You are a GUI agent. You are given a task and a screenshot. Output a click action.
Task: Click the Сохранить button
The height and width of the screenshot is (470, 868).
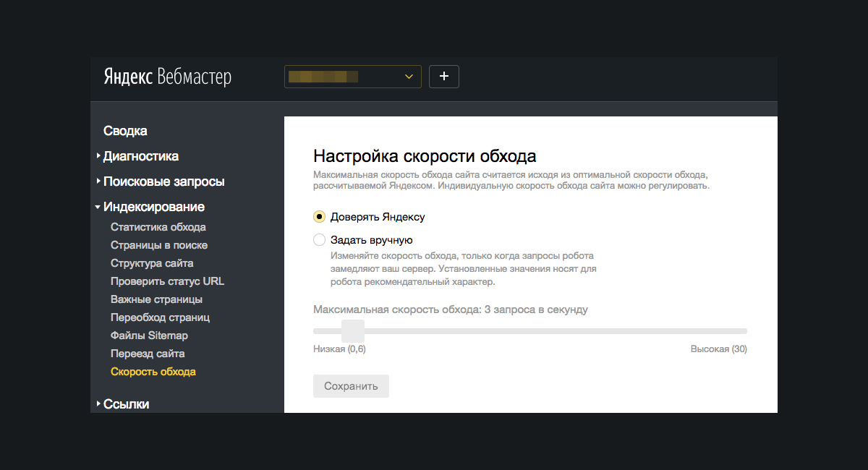click(x=351, y=386)
